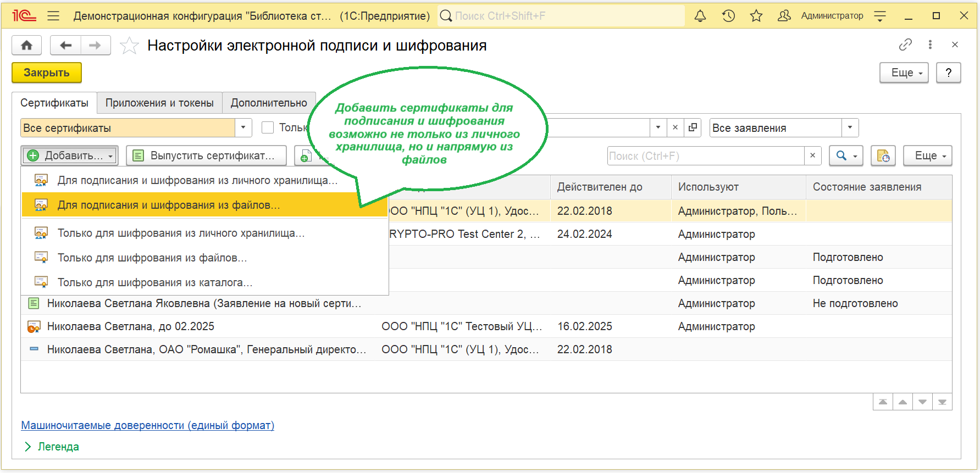
Task: Switch to 'Приложения и токены' tab
Action: point(159,103)
